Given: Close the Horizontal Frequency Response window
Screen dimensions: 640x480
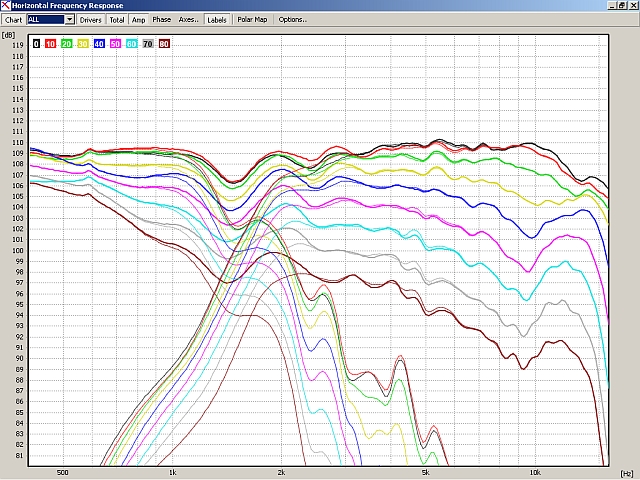Looking at the screenshot, I should click(x=633, y=6).
